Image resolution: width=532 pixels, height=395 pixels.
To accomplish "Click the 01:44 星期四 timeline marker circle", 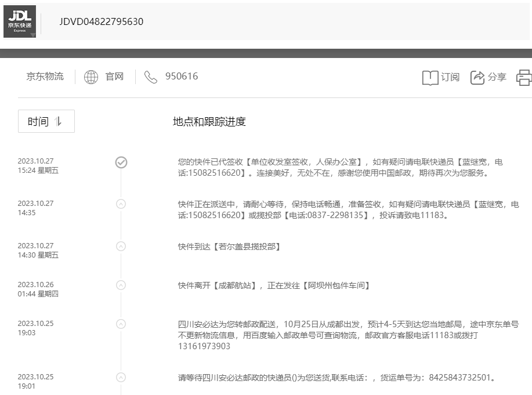I will click(x=121, y=285).
